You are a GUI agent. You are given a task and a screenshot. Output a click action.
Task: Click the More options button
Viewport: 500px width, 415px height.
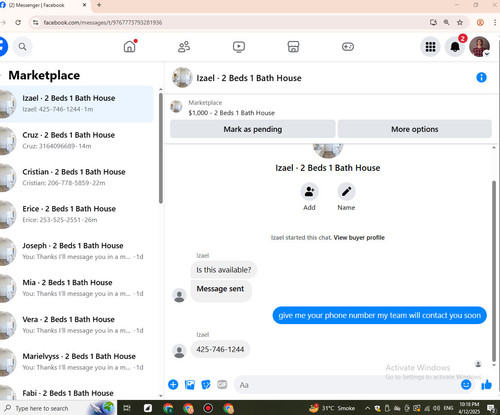(x=415, y=129)
